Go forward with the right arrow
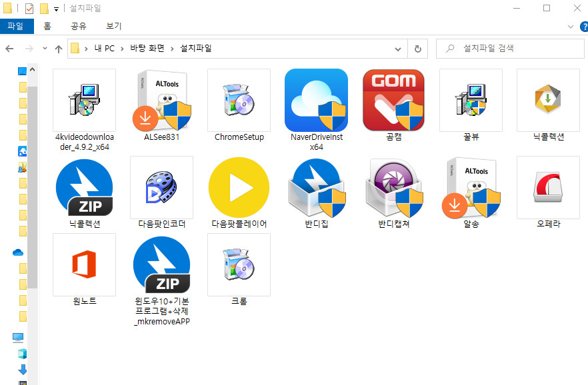 coord(29,49)
